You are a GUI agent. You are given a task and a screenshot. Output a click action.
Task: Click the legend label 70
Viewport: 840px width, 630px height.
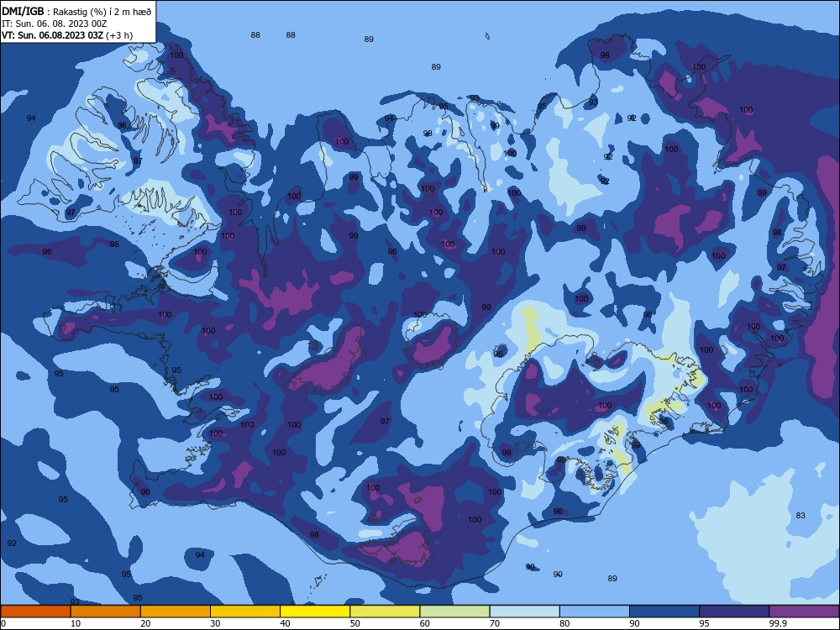click(495, 623)
